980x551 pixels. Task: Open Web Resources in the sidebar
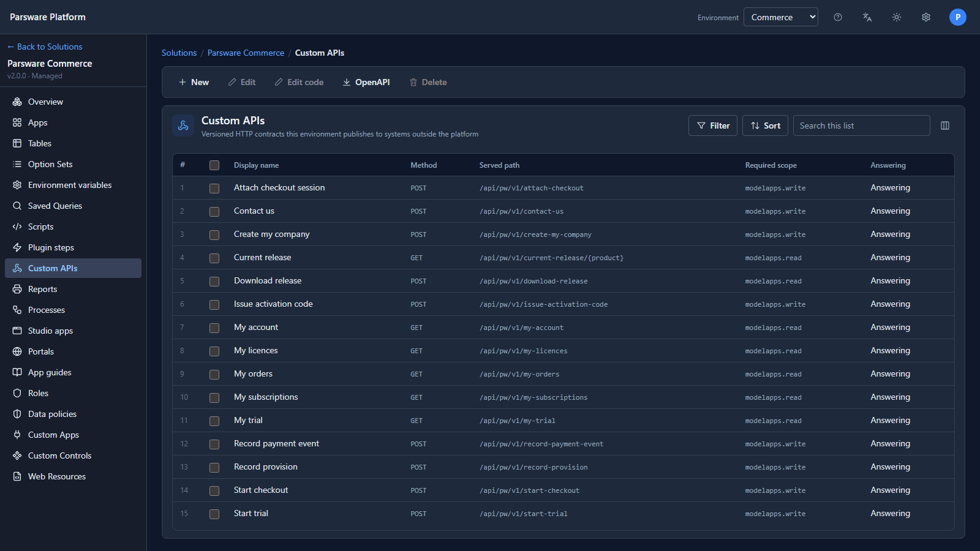point(73,476)
